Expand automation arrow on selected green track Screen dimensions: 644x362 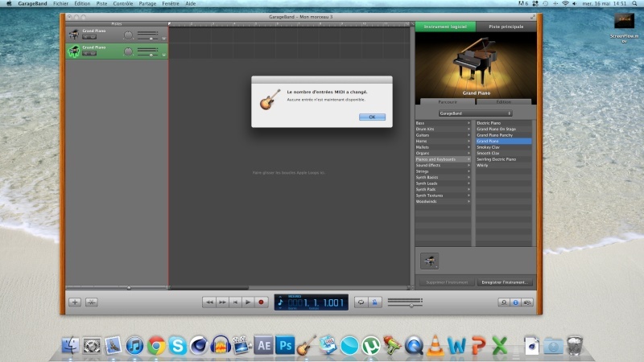(164, 55)
